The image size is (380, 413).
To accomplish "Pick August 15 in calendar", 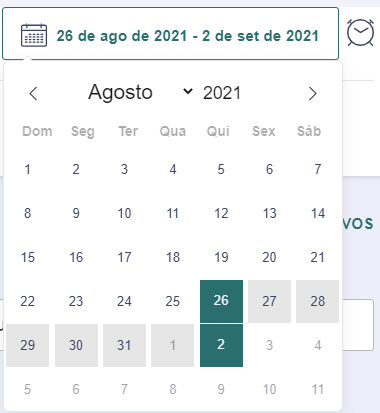I will pos(28,257).
